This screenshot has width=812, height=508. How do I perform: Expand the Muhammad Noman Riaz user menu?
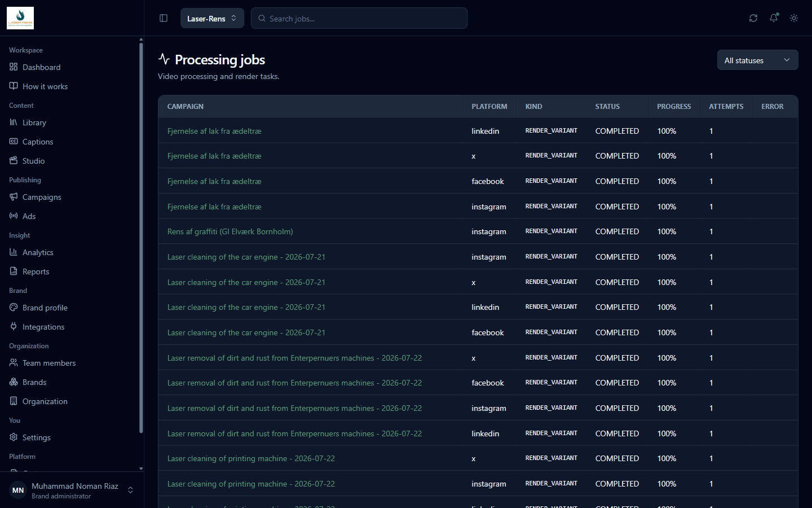72,490
